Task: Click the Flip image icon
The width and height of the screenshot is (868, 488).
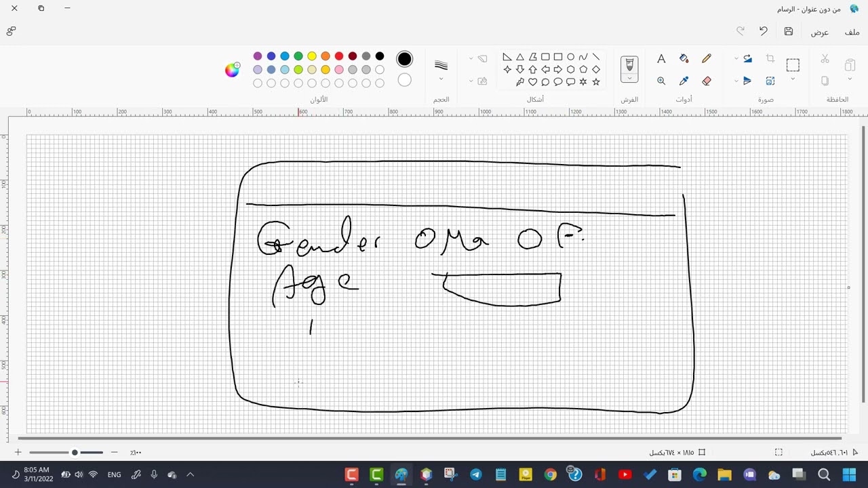Action: pos(747,81)
